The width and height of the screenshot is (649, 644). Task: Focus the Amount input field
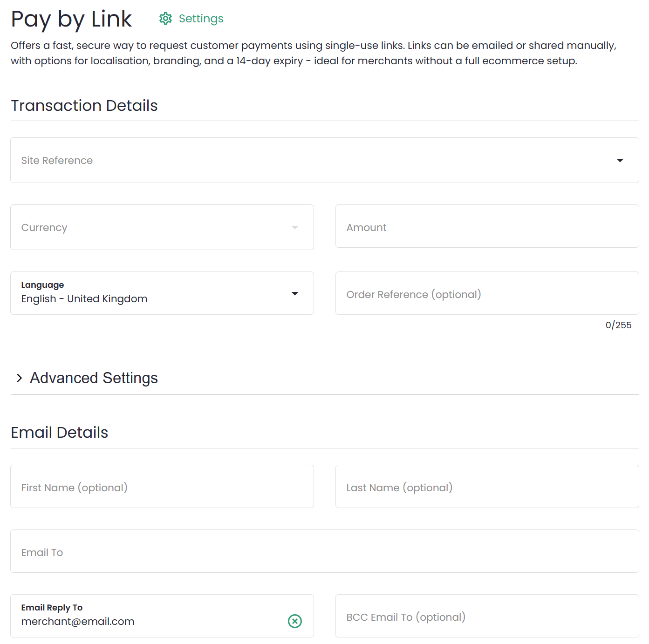click(487, 227)
